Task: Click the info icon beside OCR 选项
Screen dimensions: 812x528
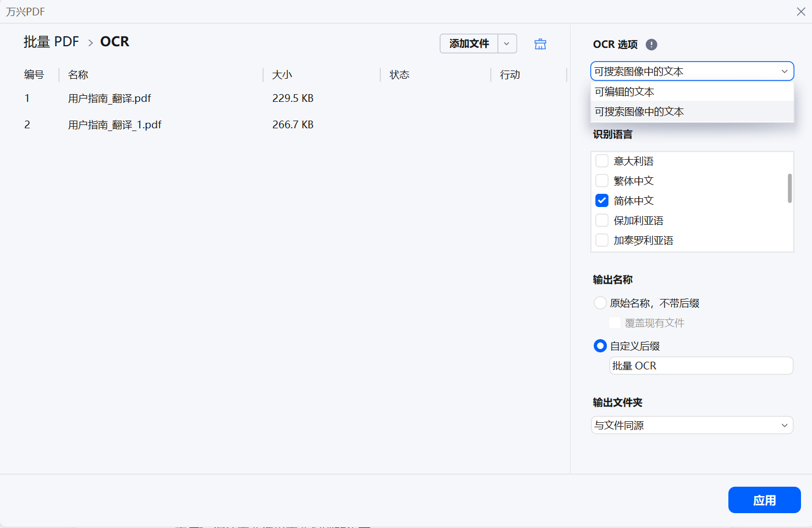Action: [x=651, y=45]
